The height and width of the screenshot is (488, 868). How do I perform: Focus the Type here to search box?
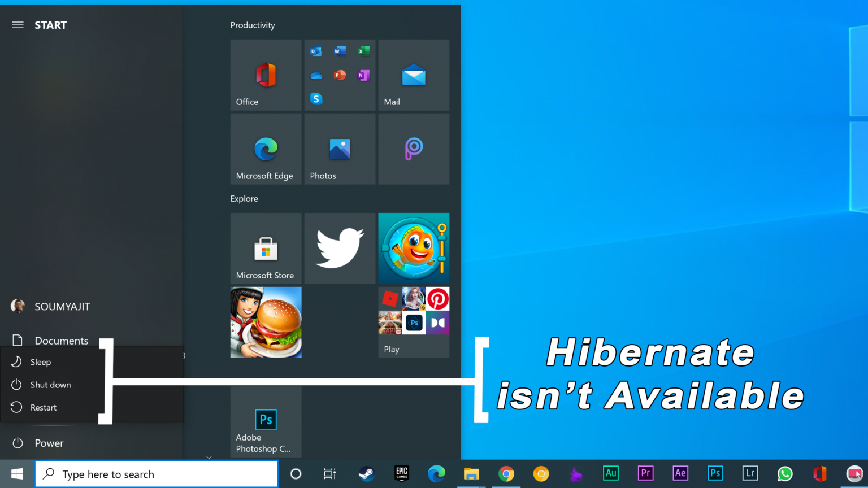(157, 474)
